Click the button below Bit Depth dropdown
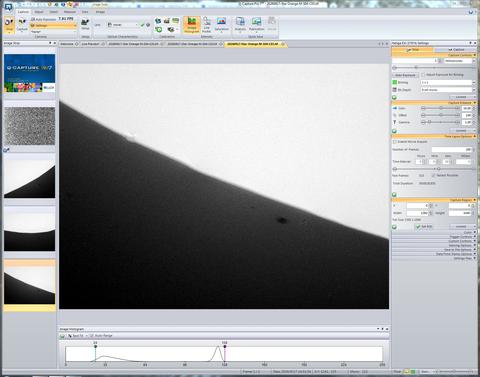 pyautogui.click(x=463, y=97)
